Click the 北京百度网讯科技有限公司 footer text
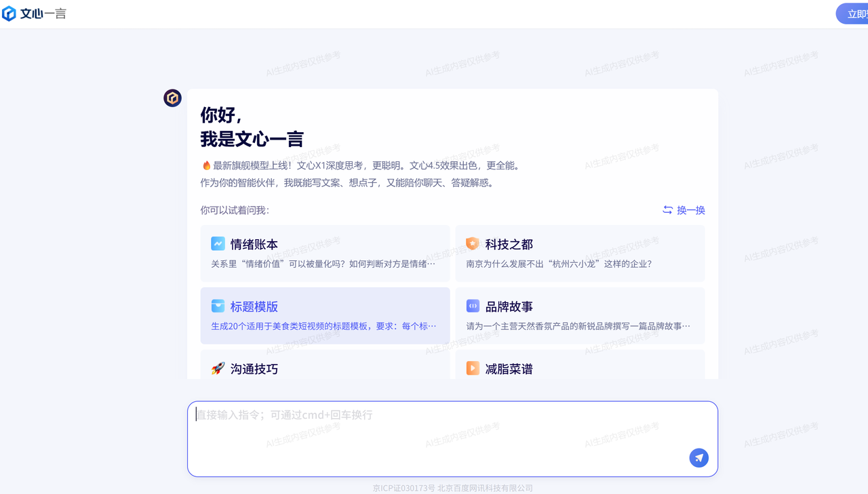This screenshot has width=868, height=494. click(485, 488)
